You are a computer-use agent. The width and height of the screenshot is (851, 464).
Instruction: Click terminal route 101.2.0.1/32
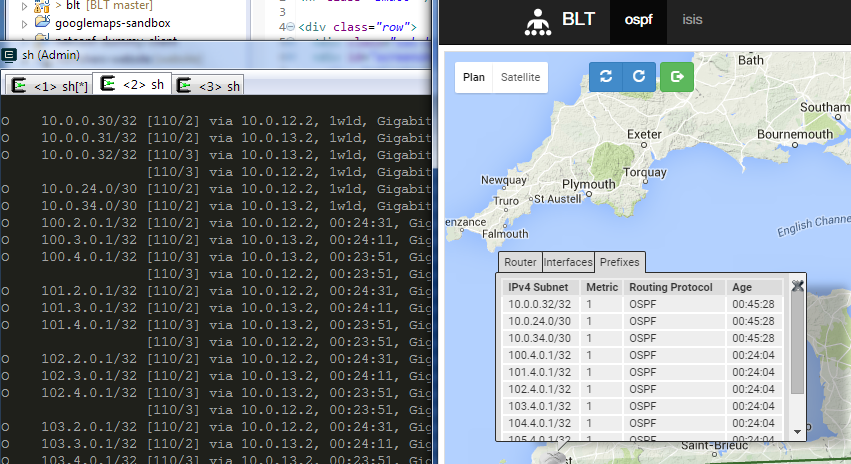(89, 291)
